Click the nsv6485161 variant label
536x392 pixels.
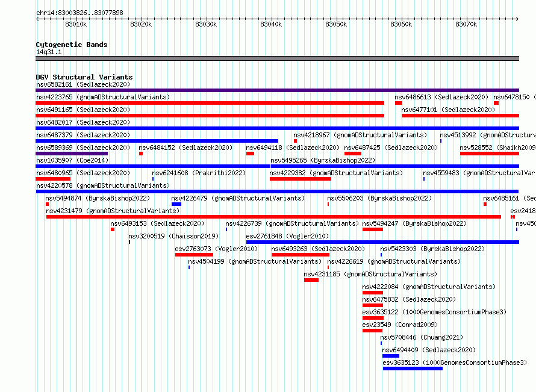click(x=510, y=198)
